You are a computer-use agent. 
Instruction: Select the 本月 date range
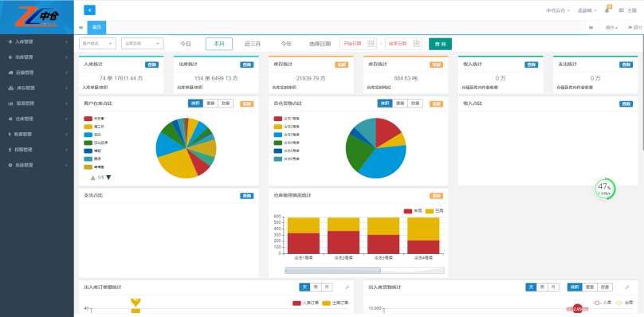click(x=219, y=44)
